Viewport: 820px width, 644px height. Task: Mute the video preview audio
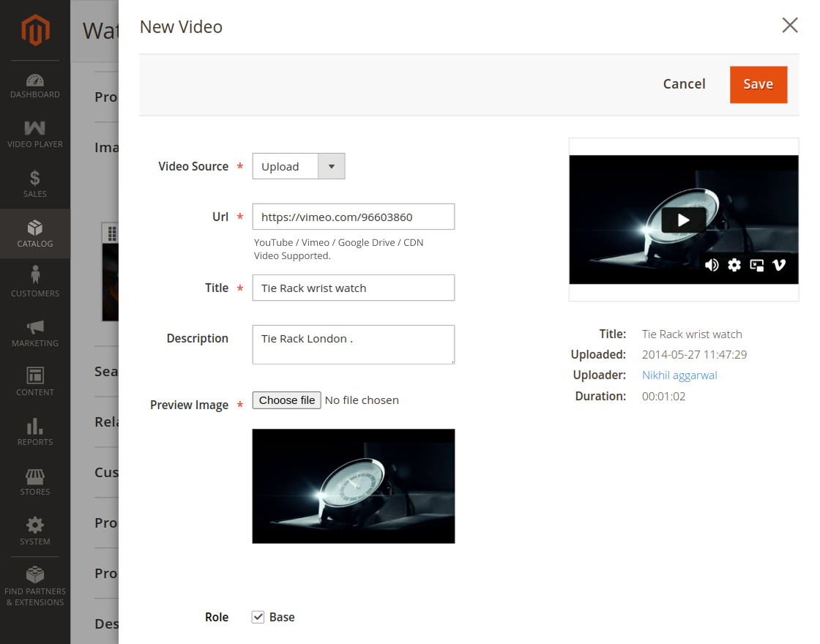(712, 265)
